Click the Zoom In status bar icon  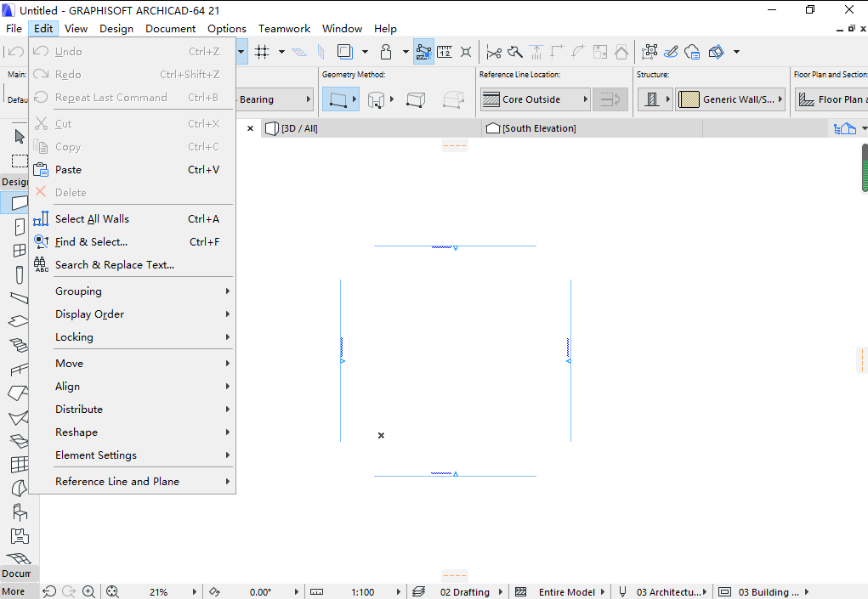[x=88, y=592]
